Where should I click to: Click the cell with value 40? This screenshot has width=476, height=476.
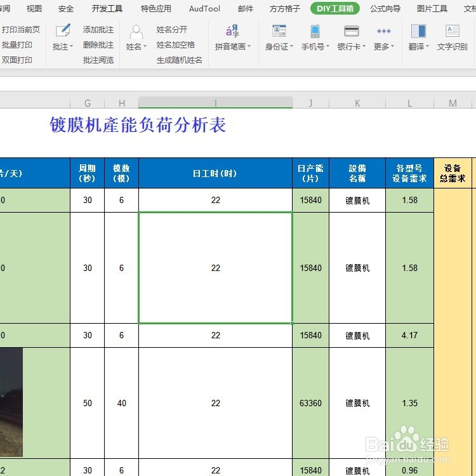click(x=121, y=403)
